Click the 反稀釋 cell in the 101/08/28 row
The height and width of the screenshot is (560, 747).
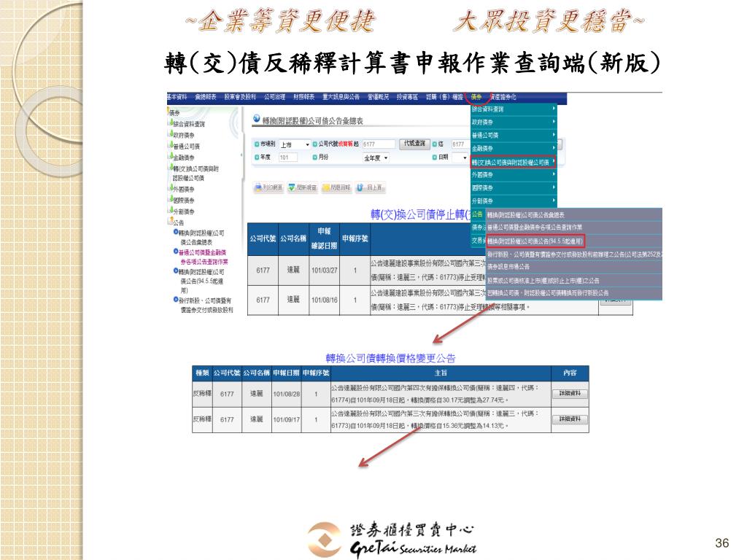202,393
